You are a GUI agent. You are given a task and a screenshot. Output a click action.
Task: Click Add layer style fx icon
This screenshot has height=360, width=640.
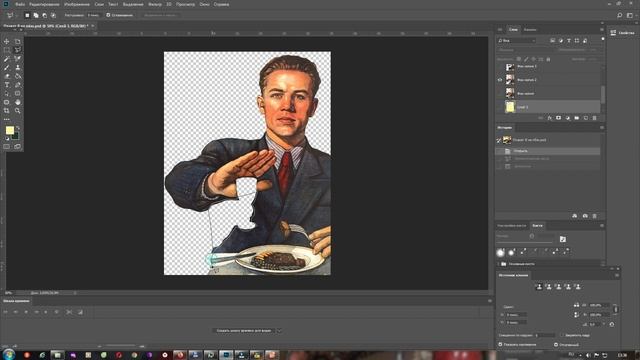(549, 118)
